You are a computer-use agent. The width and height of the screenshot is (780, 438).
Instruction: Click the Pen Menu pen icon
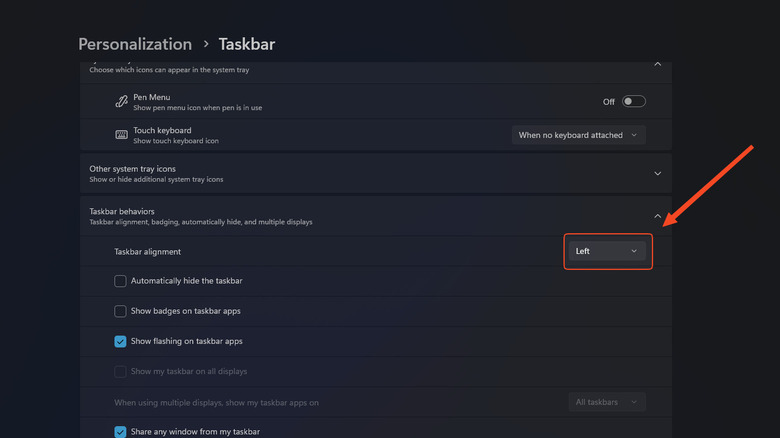121,101
